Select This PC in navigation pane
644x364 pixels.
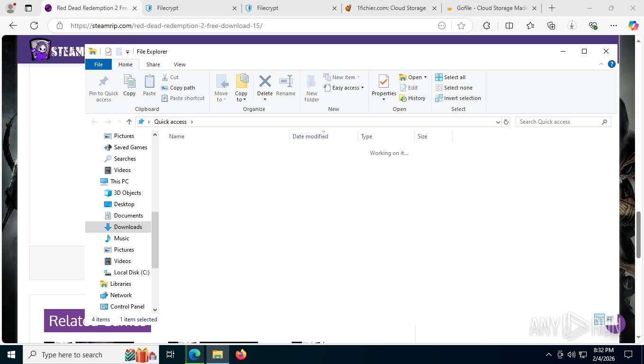[114, 182]
